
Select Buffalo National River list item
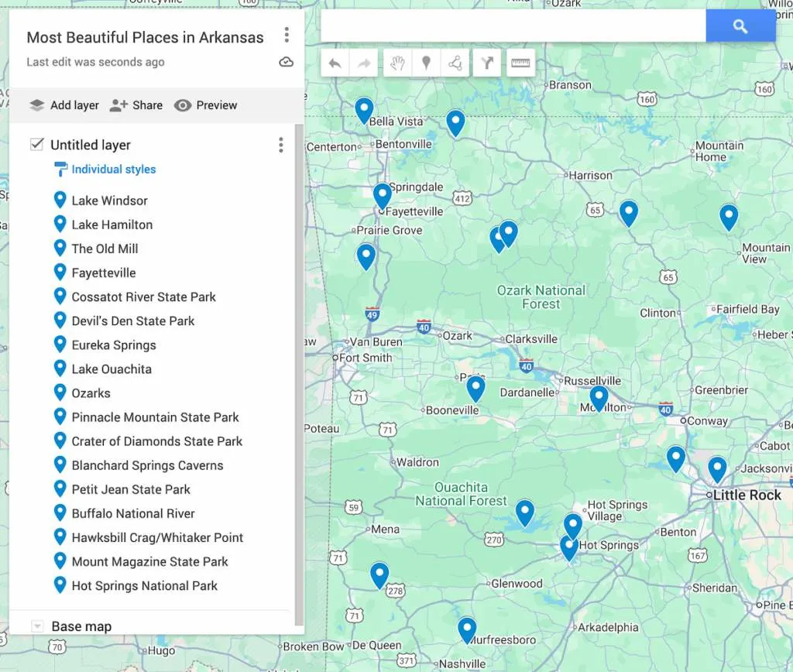pyautogui.click(x=133, y=514)
